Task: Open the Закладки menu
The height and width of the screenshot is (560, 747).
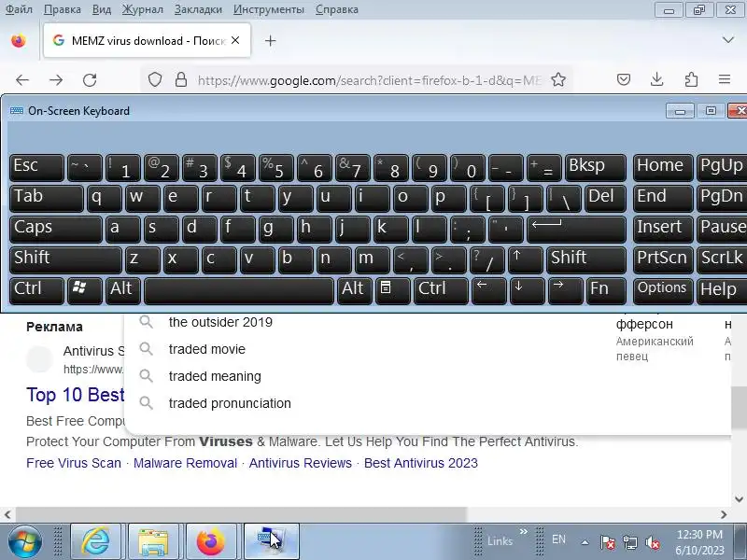Action: coord(198,9)
